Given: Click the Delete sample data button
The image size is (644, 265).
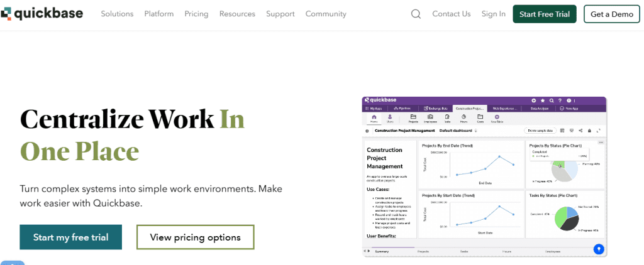Looking at the screenshot, I should [x=540, y=131].
